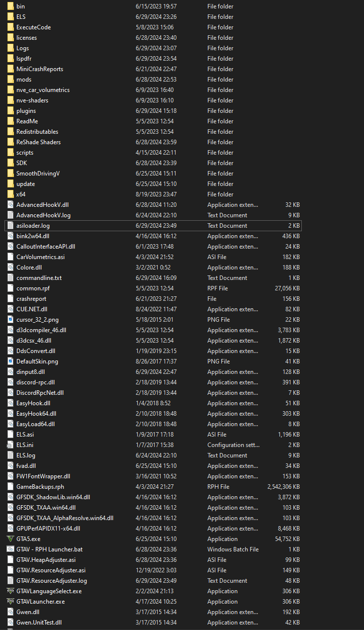Click the Gwen.dll file icon
The image size is (364, 630).
(x=10, y=612)
